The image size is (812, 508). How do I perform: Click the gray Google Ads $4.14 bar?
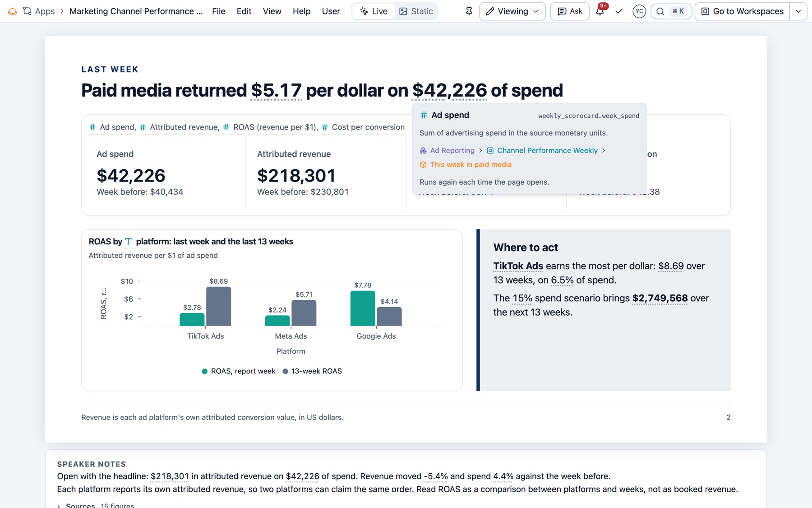point(389,316)
